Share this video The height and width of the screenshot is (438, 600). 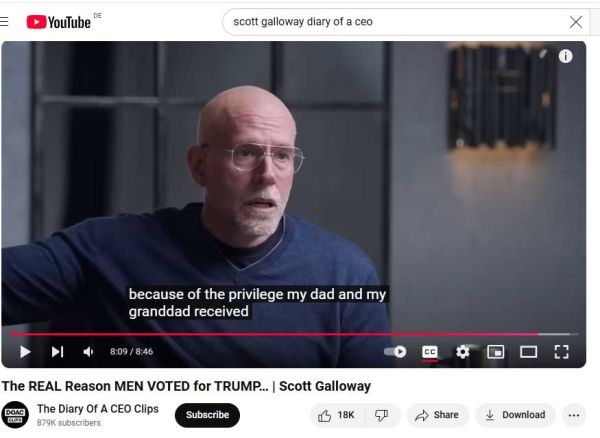click(437, 415)
